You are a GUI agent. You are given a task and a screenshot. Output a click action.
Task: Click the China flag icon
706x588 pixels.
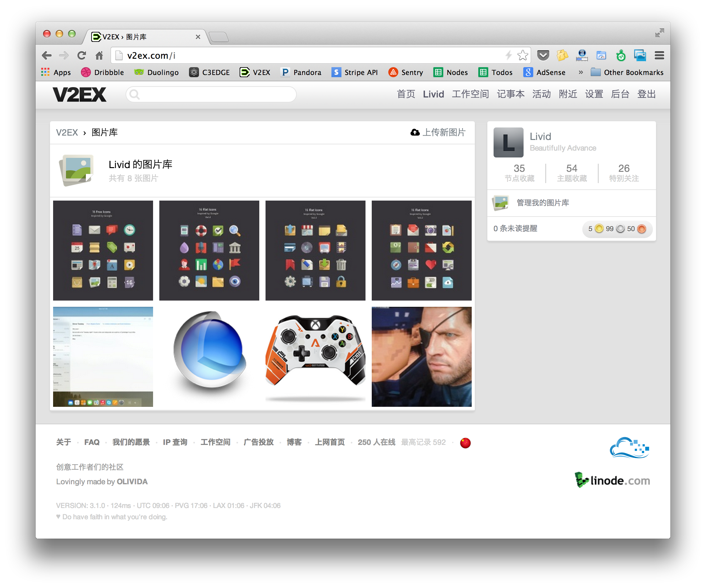tap(465, 443)
